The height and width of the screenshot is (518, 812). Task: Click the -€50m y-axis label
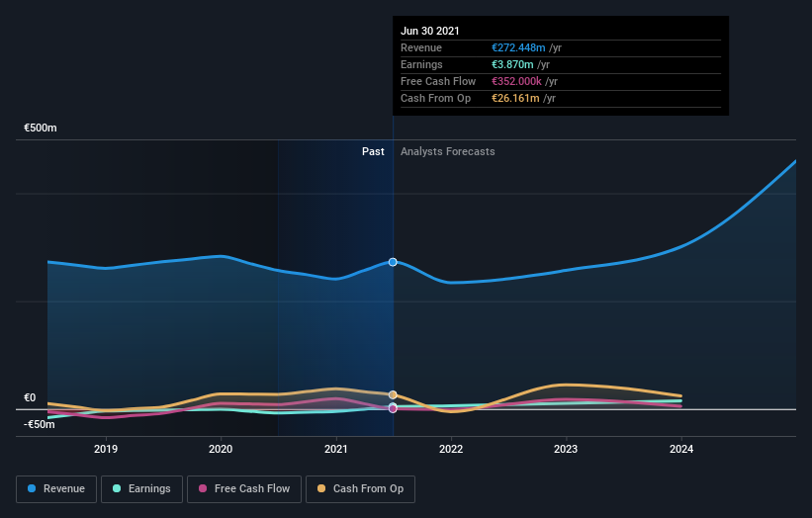click(x=40, y=425)
